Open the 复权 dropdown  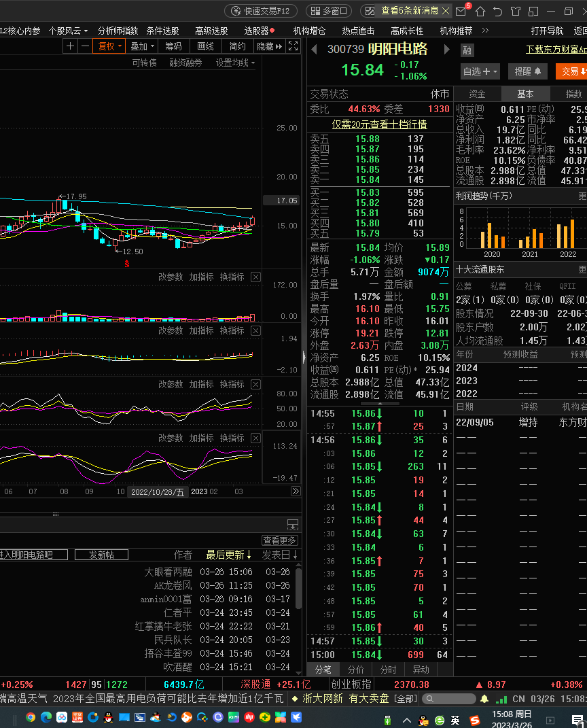coord(110,46)
